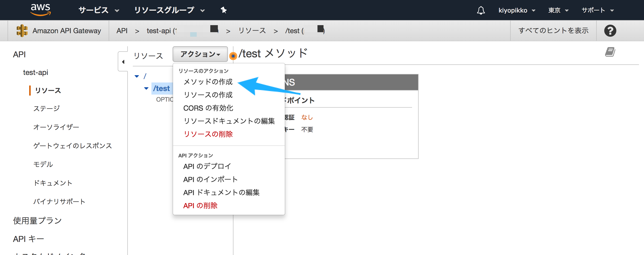Viewport: 644px width, 255px height.
Task: Open the documentation book icon
Action: pyautogui.click(x=610, y=52)
